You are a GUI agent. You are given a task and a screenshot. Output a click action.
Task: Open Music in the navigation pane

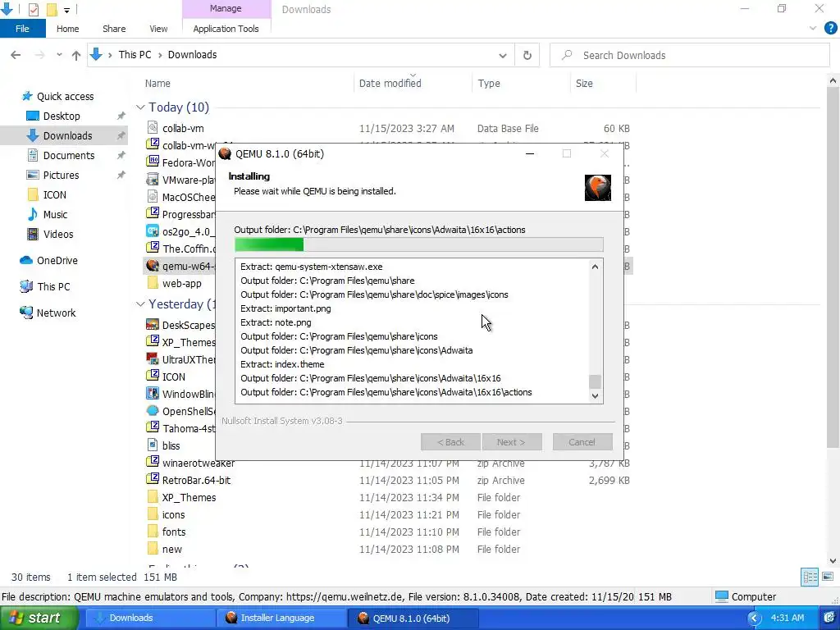[55, 214]
